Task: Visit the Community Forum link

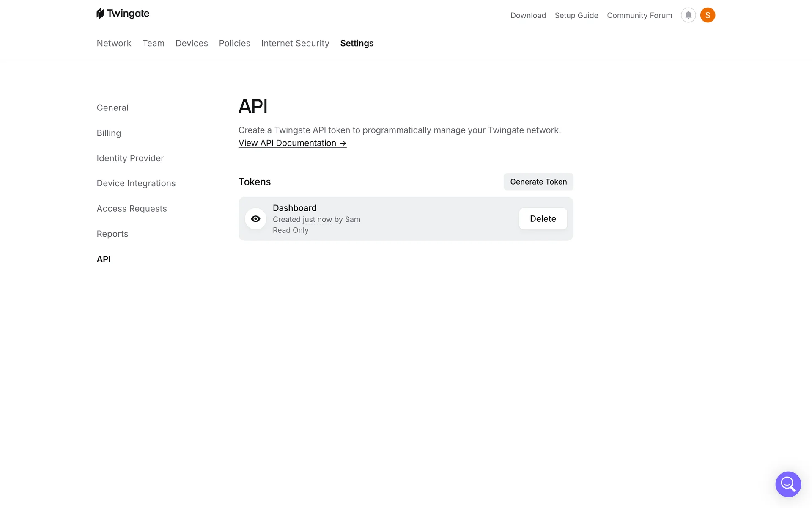Action: click(639, 15)
